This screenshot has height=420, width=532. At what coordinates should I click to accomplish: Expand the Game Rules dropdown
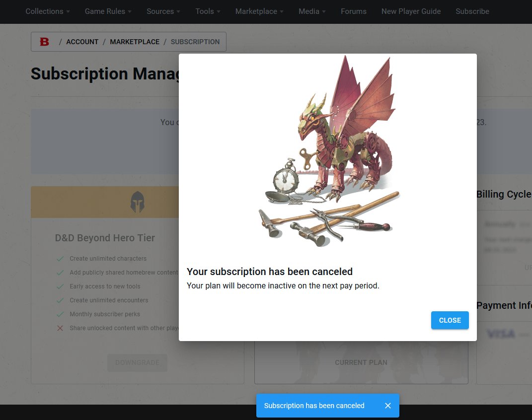pos(107,11)
